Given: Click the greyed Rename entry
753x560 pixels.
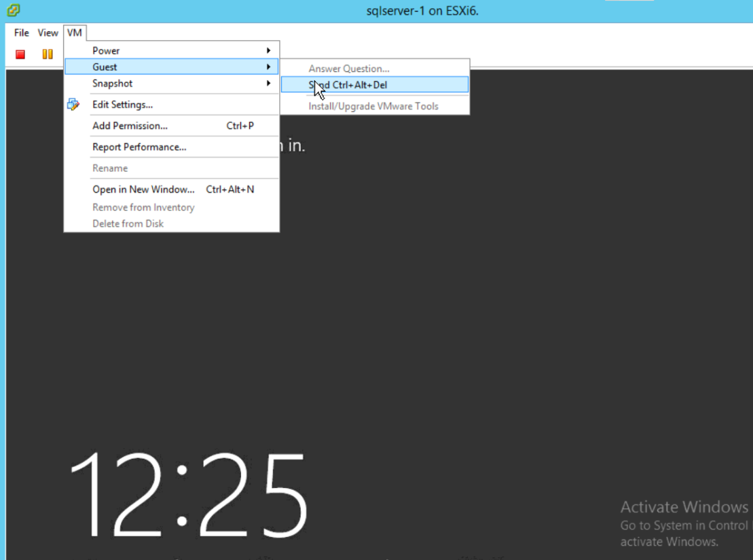Looking at the screenshot, I should tap(171, 168).
